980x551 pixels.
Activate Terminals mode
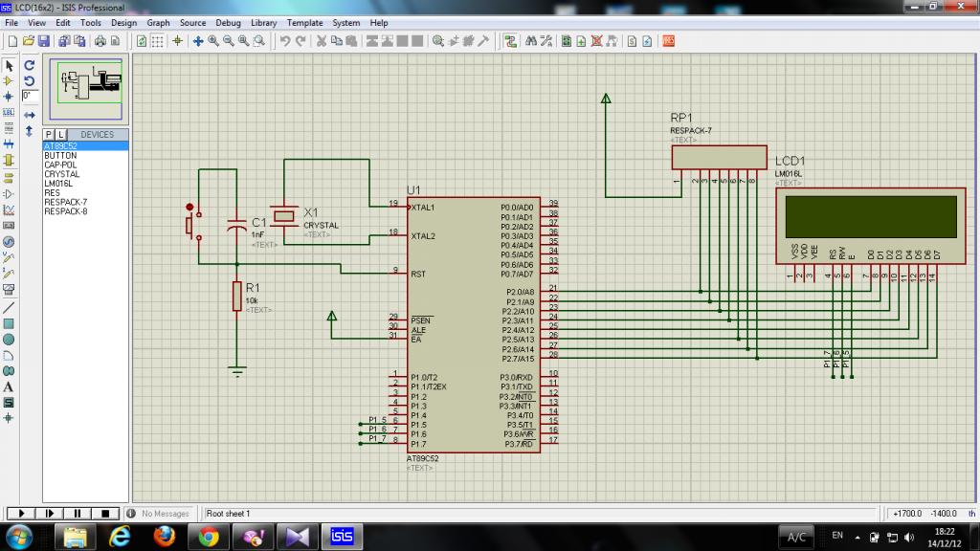[9, 177]
